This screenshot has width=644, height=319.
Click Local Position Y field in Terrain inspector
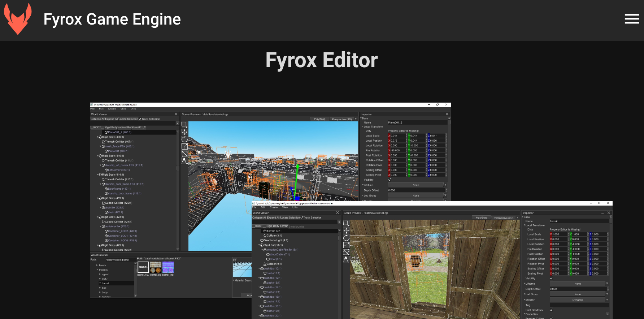click(579, 239)
